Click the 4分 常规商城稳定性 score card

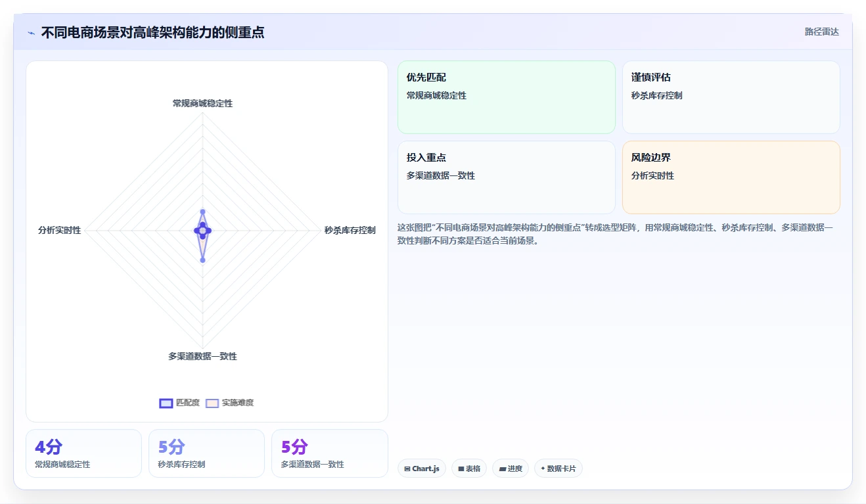tap(83, 453)
